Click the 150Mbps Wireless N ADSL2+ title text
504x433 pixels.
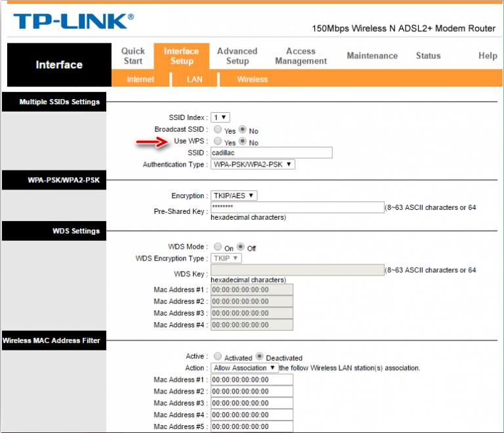(x=404, y=29)
